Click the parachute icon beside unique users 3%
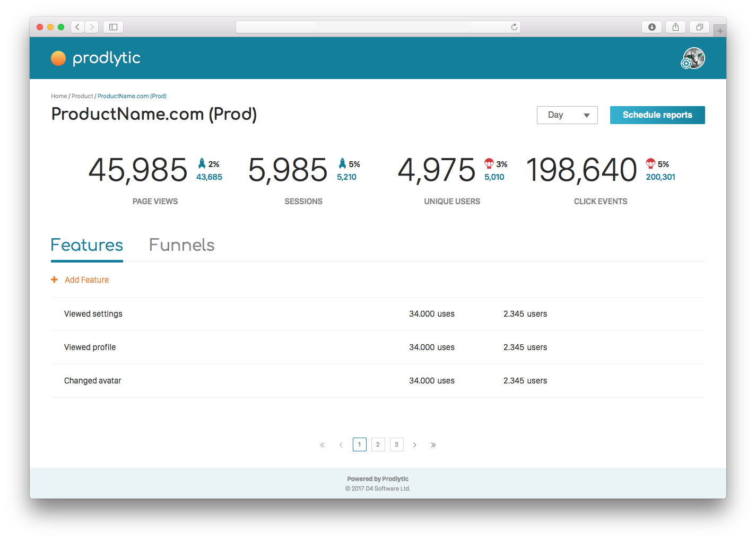 tap(489, 163)
